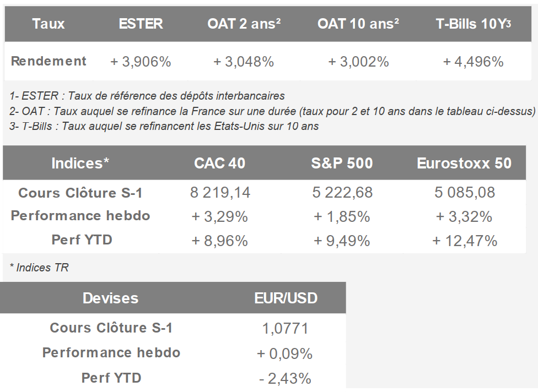Select the CAC 40 closing value 8 219,14
The width and height of the screenshot is (538, 392).
[x=220, y=193]
